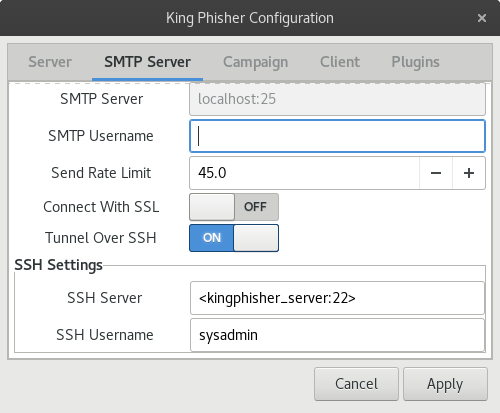Screen dimensions: 500x413
Task: Toggle the Connect With SSL switch
Action: pyautogui.click(x=234, y=207)
